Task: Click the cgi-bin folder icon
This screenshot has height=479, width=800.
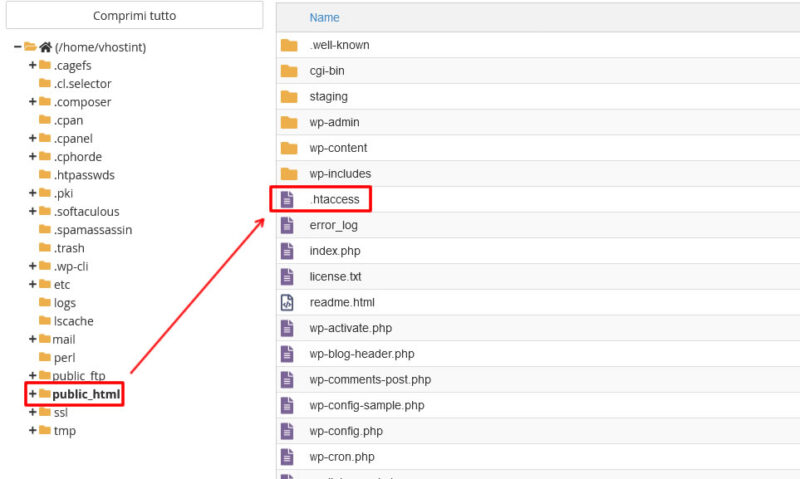Action: (289, 71)
